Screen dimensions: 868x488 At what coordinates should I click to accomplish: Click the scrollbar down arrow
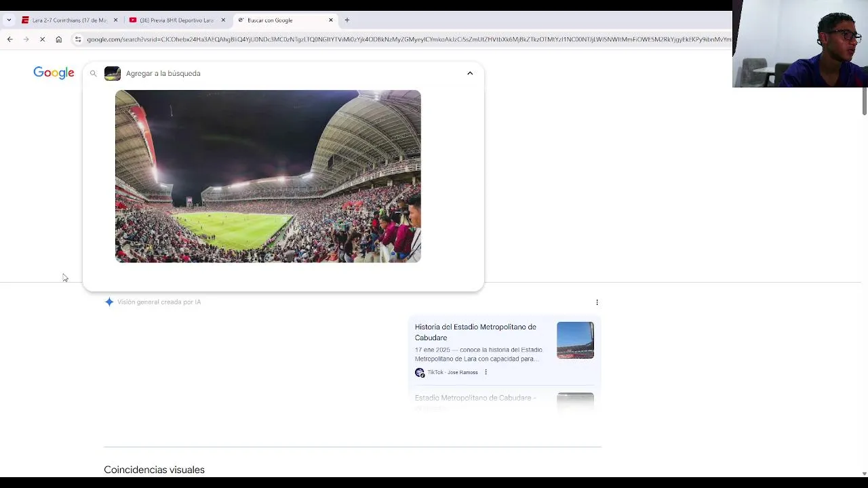[x=864, y=473]
